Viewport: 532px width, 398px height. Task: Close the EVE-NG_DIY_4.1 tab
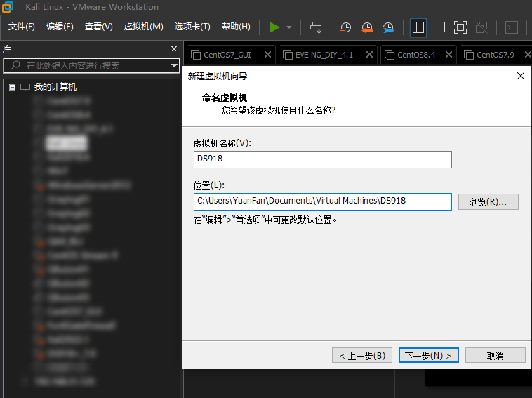[369, 55]
